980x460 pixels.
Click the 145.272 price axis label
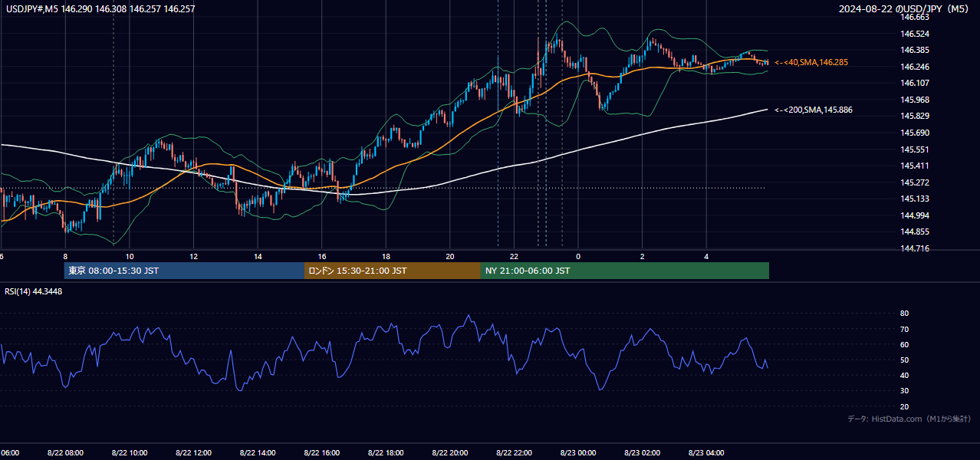point(915,182)
